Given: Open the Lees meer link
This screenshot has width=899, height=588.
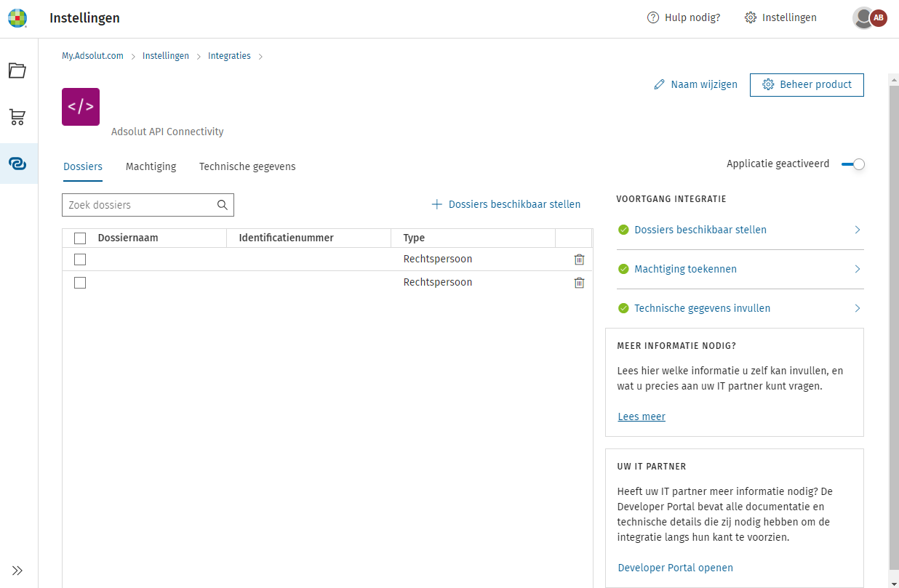Looking at the screenshot, I should click(x=641, y=416).
